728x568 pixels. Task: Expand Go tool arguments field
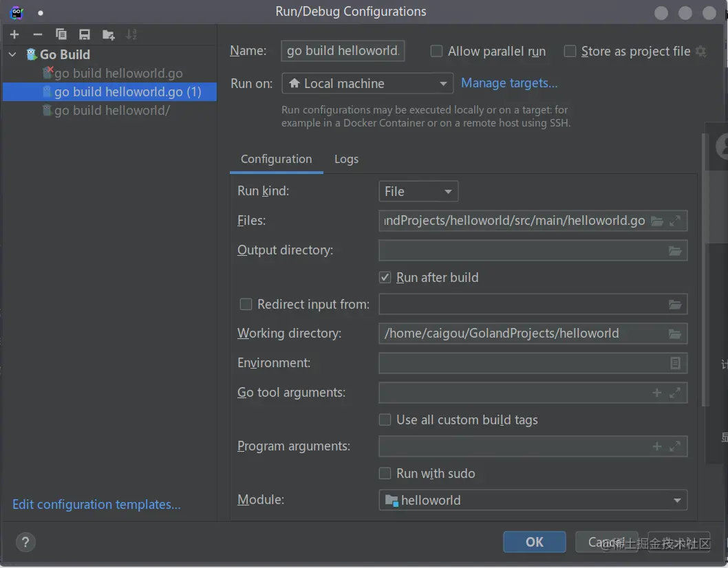point(675,393)
